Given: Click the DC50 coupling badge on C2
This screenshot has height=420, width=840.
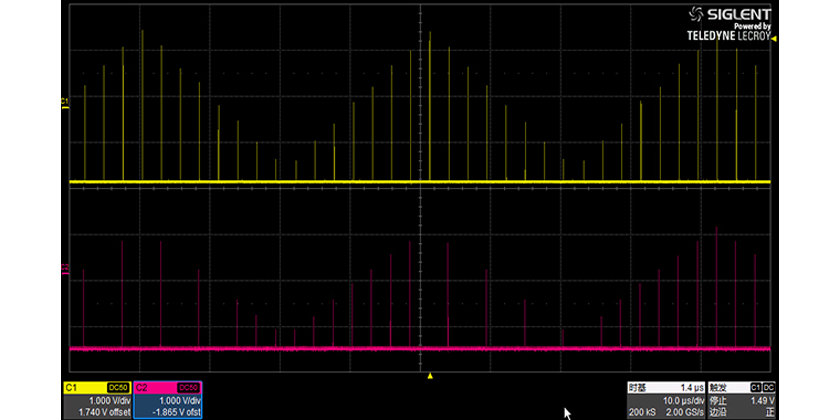Looking at the screenshot, I should (x=189, y=387).
